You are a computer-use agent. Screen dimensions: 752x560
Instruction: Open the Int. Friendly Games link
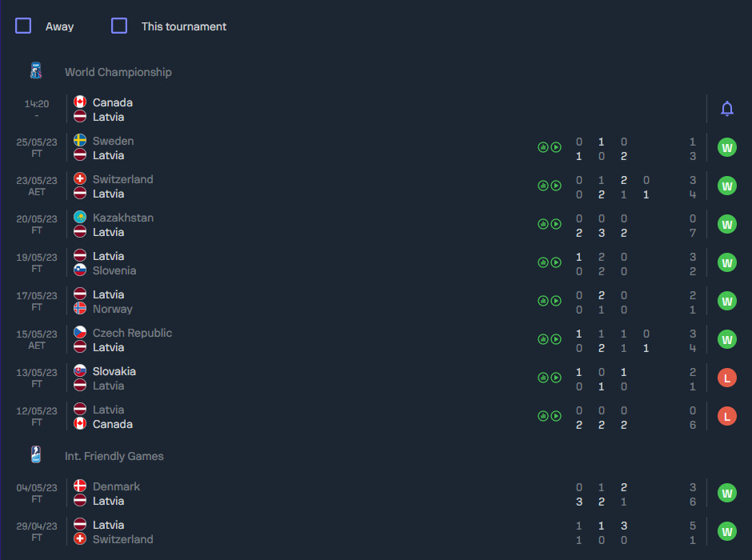[114, 456]
